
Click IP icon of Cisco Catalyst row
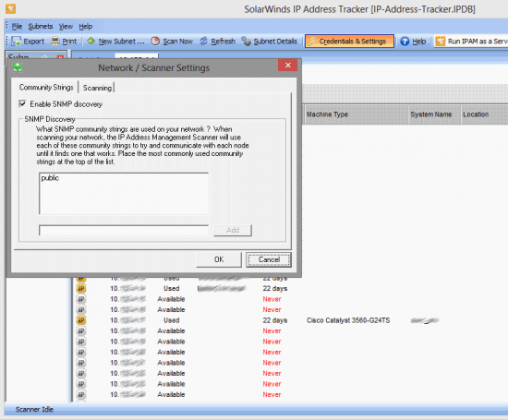click(81, 320)
